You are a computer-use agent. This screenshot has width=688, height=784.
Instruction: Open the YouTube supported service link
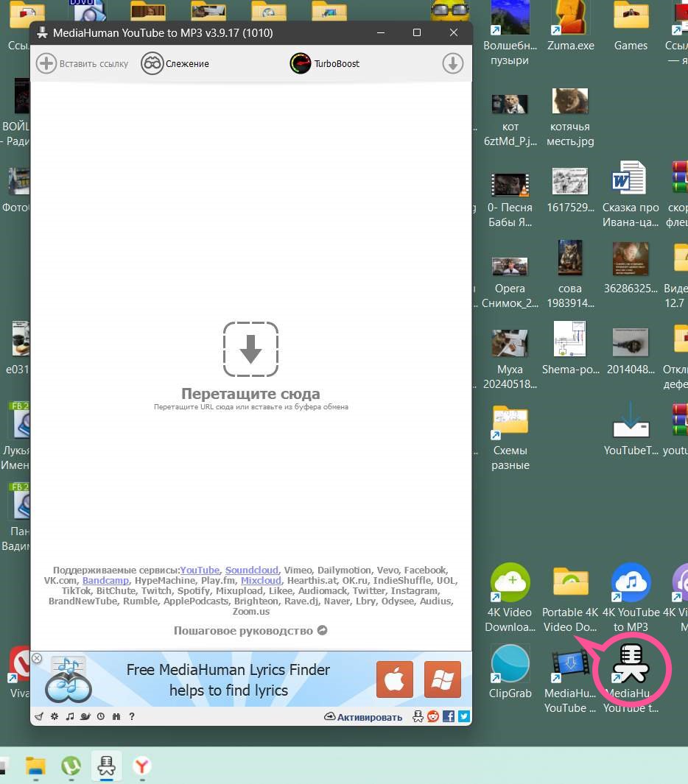tap(200, 571)
